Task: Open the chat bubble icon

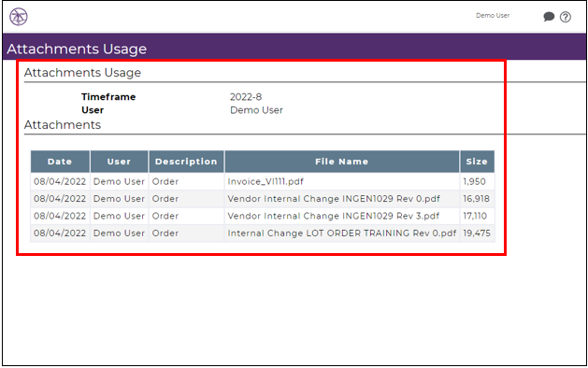Action: coord(549,17)
